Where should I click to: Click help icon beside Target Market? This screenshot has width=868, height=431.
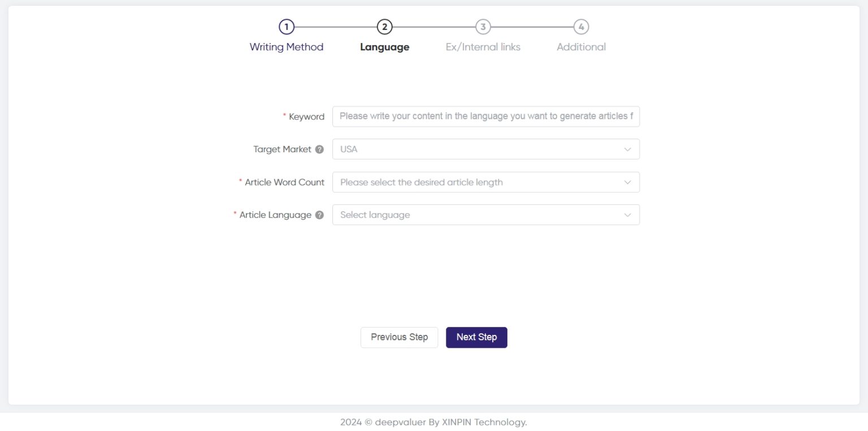(319, 149)
